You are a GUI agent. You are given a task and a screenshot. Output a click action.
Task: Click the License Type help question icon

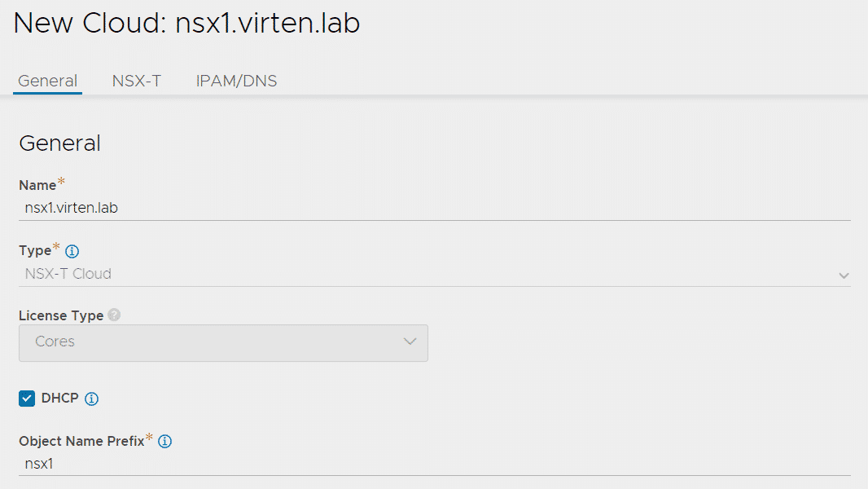tap(114, 315)
